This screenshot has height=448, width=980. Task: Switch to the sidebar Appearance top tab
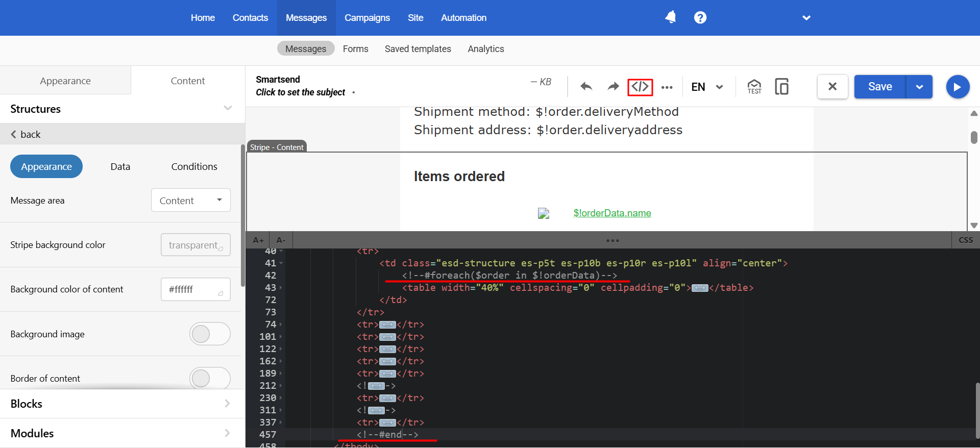65,81
